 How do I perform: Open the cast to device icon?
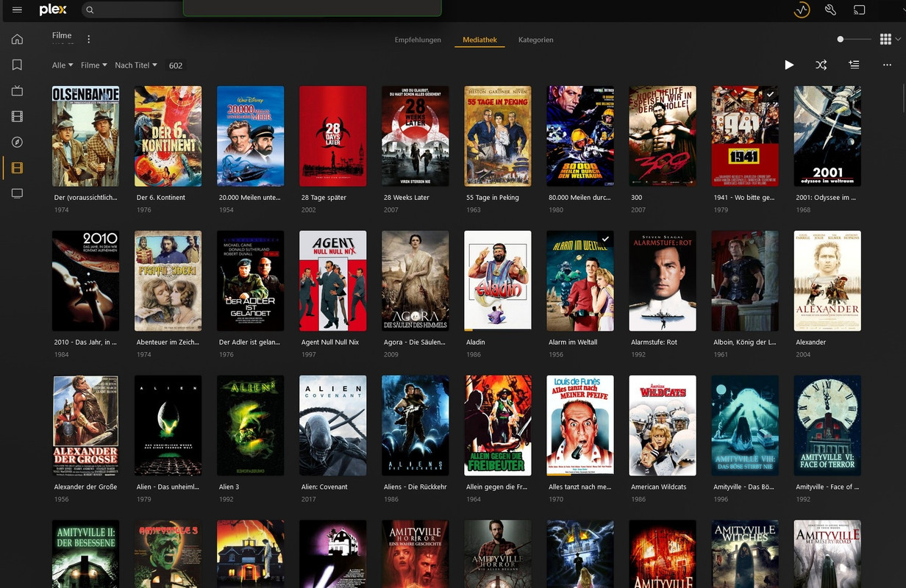[x=859, y=10]
